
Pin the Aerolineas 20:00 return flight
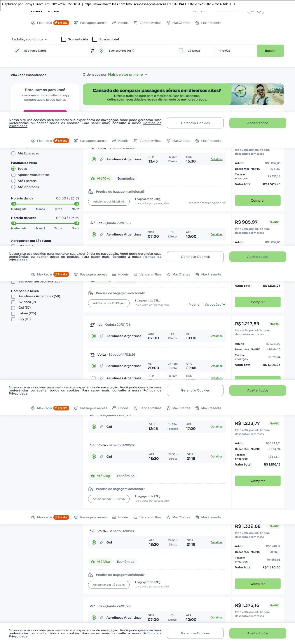click(102, 366)
